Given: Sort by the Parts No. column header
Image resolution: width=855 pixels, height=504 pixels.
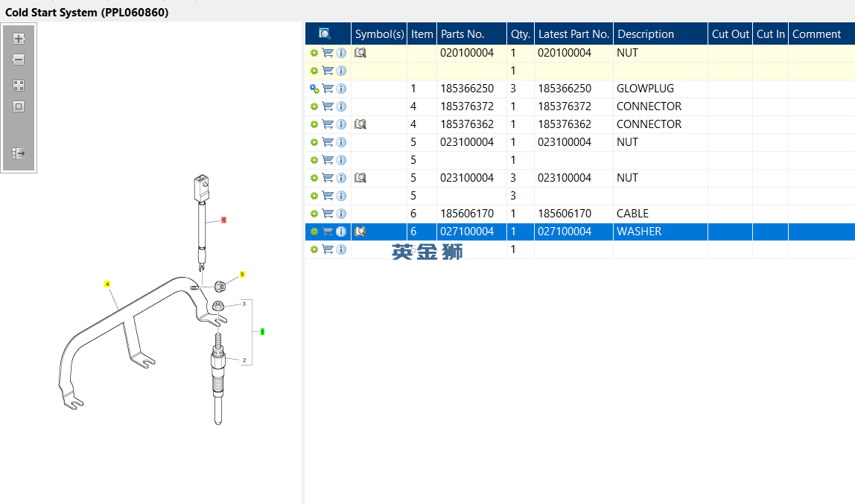Looking at the screenshot, I should point(463,34).
